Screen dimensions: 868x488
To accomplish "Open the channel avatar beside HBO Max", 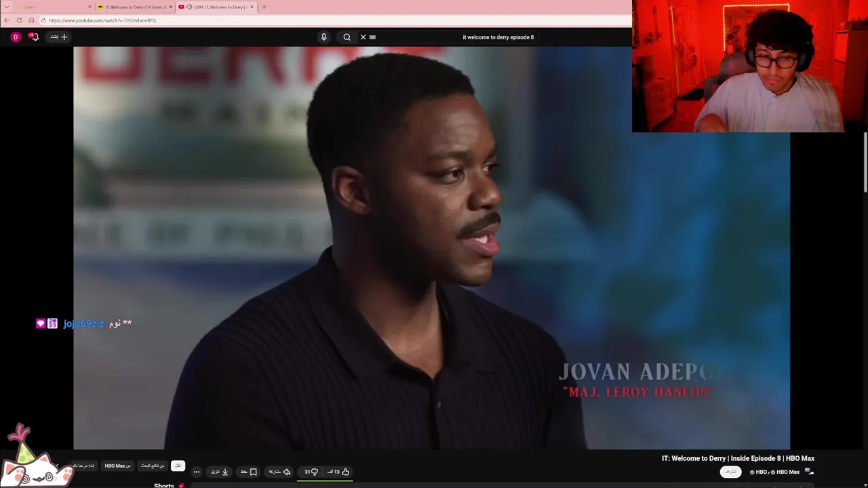I will point(809,472).
